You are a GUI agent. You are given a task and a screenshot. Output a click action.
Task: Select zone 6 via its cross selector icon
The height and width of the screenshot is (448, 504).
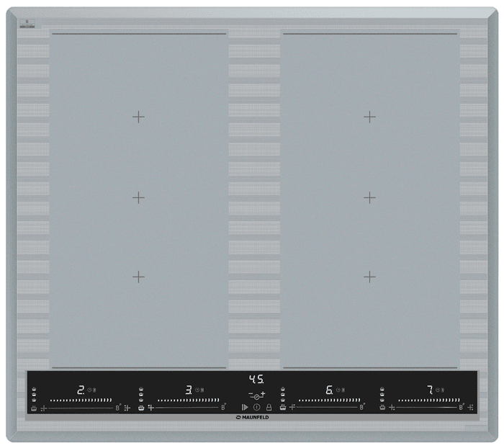click(x=292, y=407)
